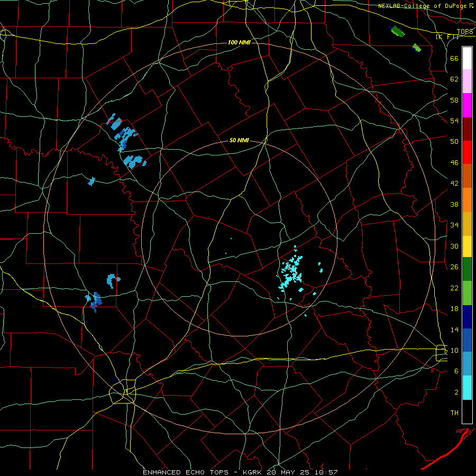Click the '26' legend value
The width and height of the screenshot is (476, 476).
coord(454,267)
